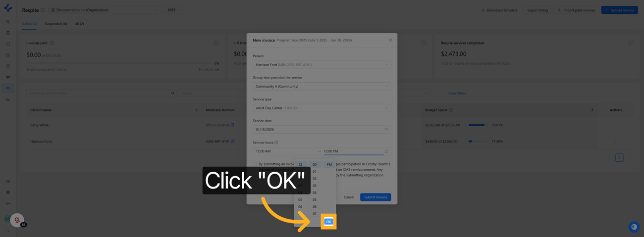
Task: Tick the invoice acknowledgement checkbox
Action: pyautogui.click(x=255, y=164)
